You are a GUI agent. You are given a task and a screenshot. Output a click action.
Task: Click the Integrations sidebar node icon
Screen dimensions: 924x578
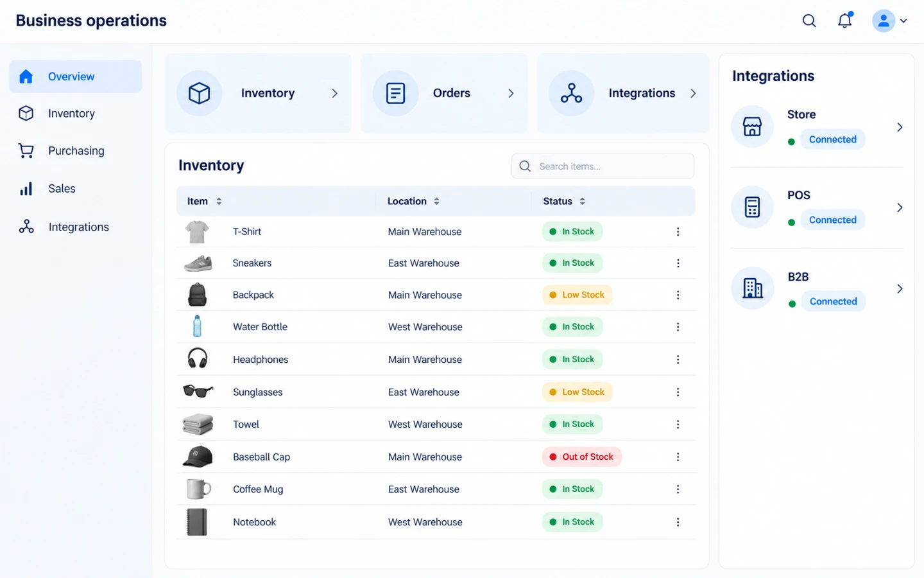(x=26, y=227)
